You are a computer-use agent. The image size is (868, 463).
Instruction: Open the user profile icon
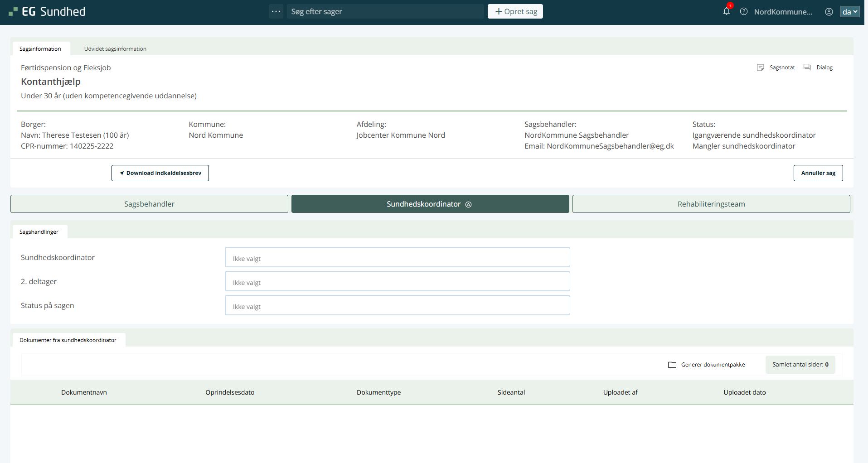point(829,12)
